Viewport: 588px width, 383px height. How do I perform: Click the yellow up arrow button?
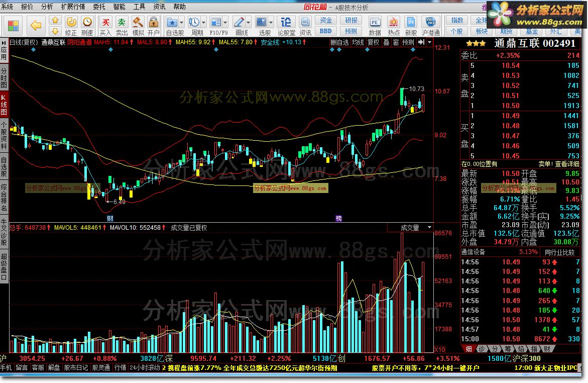(55, 20)
